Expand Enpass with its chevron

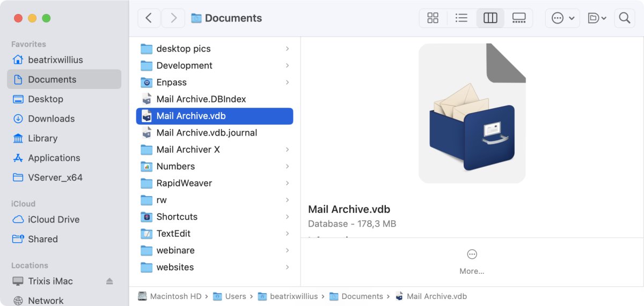pyautogui.click(x=288, y=83)
